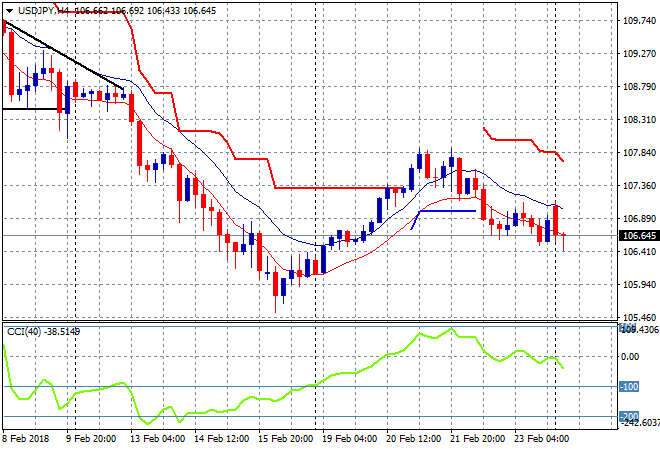Screen dimensions: 660x450
Task: Click the 107.360 price axis label
Action: (x=639, y=186)
